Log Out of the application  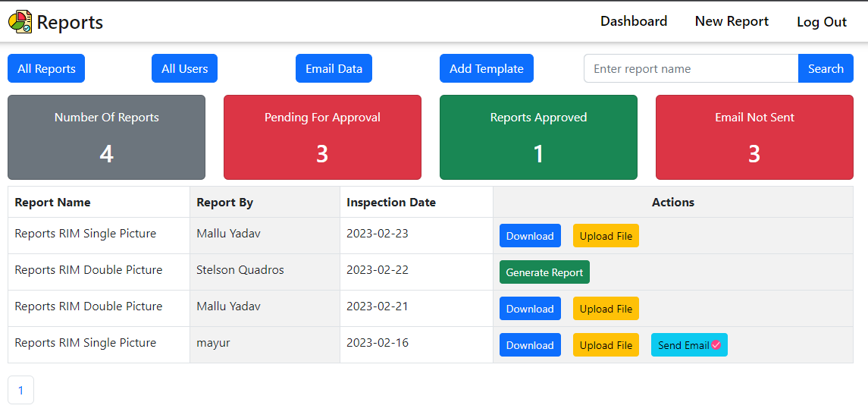tap(821, 22)
